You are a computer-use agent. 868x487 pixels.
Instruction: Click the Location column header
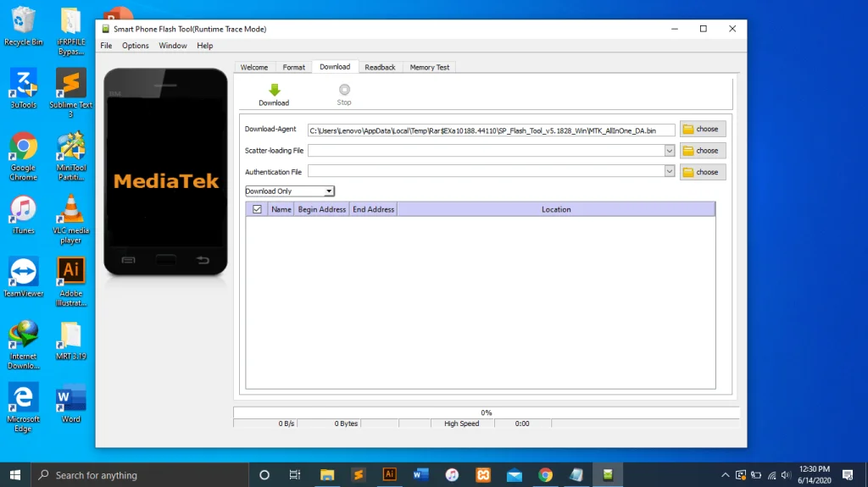pyautogui.click(x=556, y=209)
